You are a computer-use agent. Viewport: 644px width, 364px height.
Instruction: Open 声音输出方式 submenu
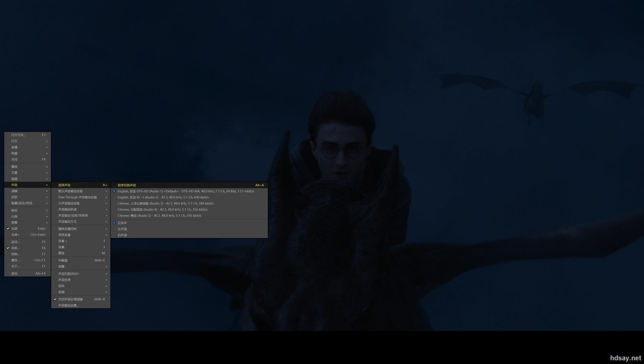click(x=81, y=222)
